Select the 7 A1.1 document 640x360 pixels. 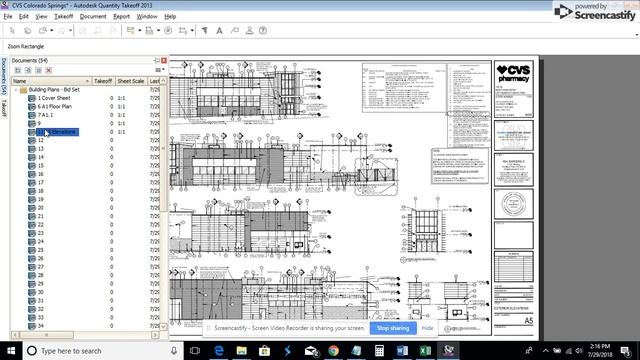pyautogui.click(x=45, y=115)
